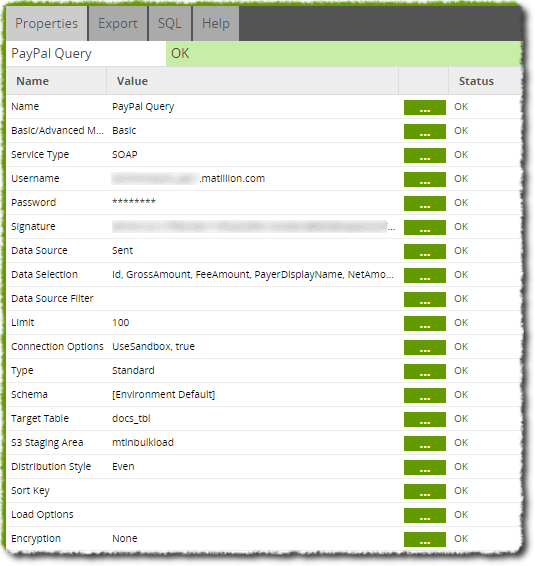
Task: Select the 'docs_tbl' target table value
Action: (x=131, y=419)
